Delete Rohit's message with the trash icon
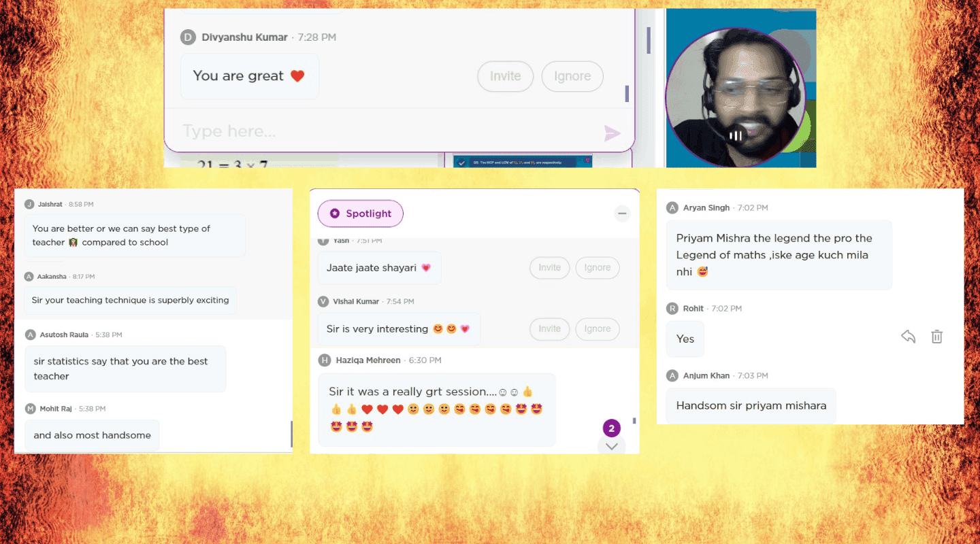The width and height of the screenshot is (980, 544). tap(937, 337)
